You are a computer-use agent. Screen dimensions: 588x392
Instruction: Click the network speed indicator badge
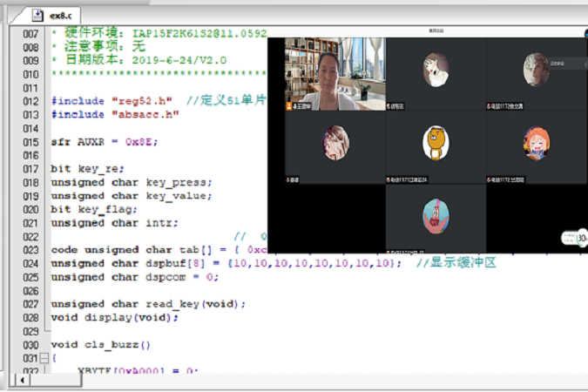[581, 237]
